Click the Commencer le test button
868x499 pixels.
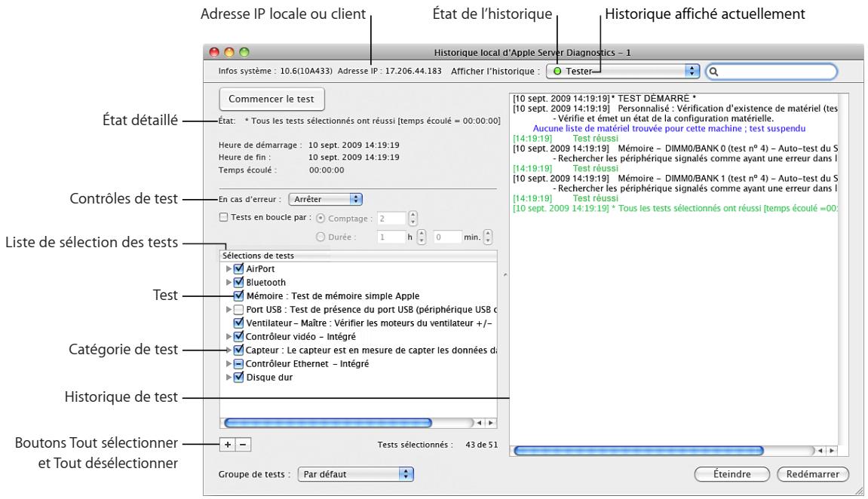point(271,99)
